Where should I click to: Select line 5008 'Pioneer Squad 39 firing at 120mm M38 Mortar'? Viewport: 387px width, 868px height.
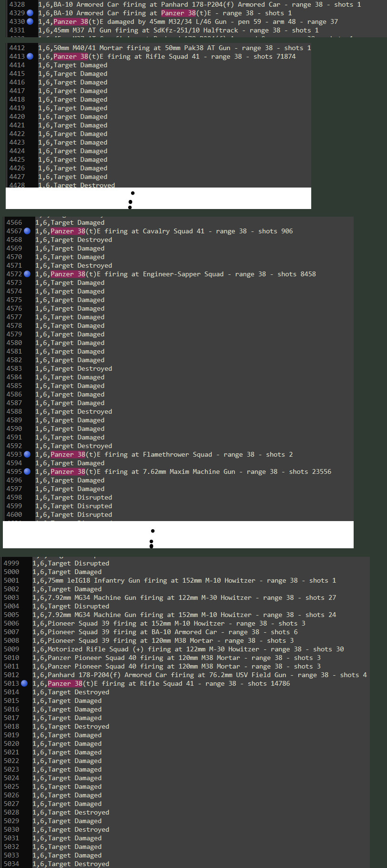click(163, 640)
